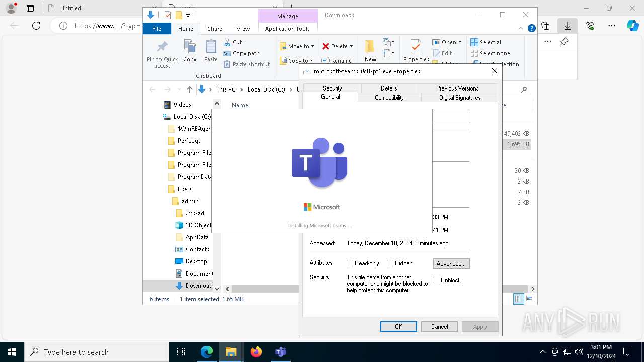Click the New folder icon
Image resolution: width=644 pixels, height=362 pixels.
[x=370, y=46]
